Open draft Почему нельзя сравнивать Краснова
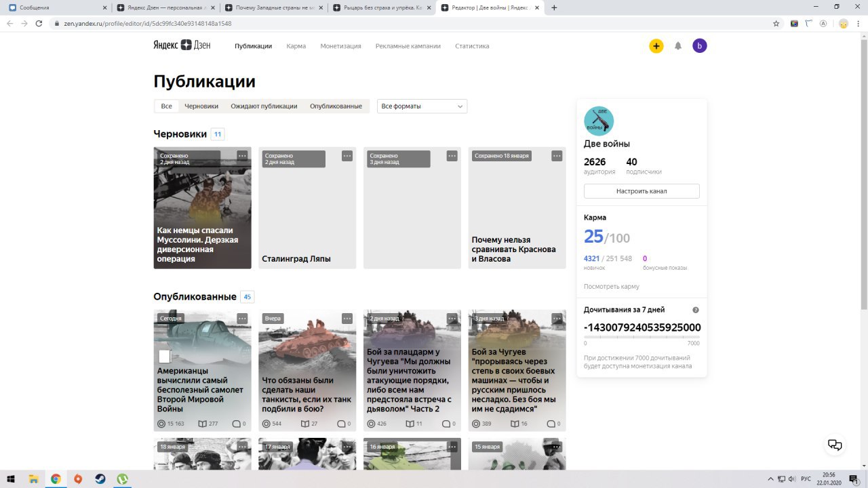This screenshot has width=868, height=488. click(x=517, y=208)
